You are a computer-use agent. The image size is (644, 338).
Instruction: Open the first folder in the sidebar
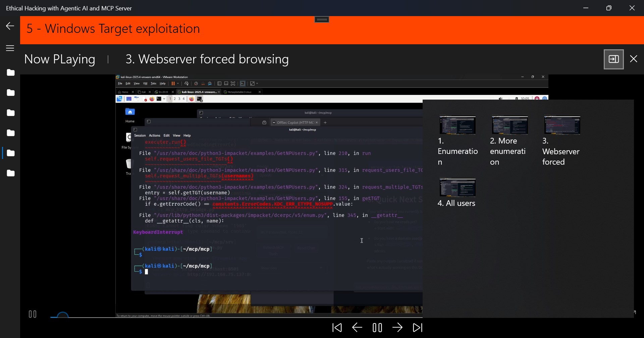(11, 72)
